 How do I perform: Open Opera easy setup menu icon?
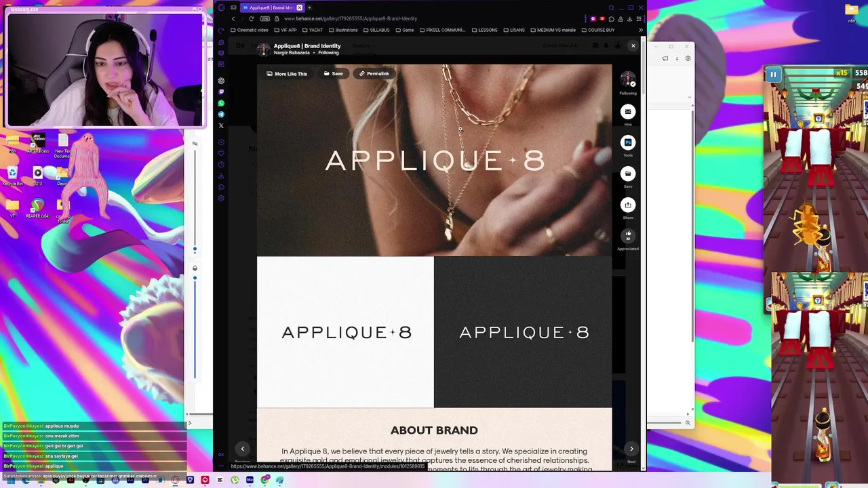[x=639, y=18]
